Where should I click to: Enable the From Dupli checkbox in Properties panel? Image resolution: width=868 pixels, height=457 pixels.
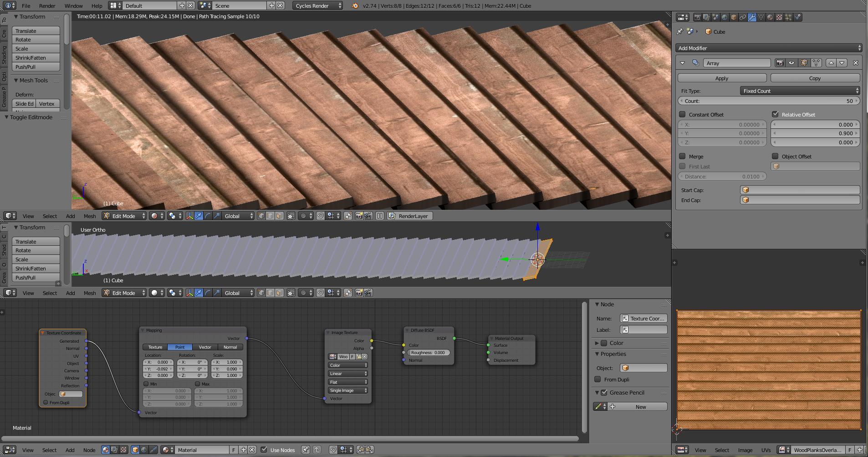tap(597, 379)
